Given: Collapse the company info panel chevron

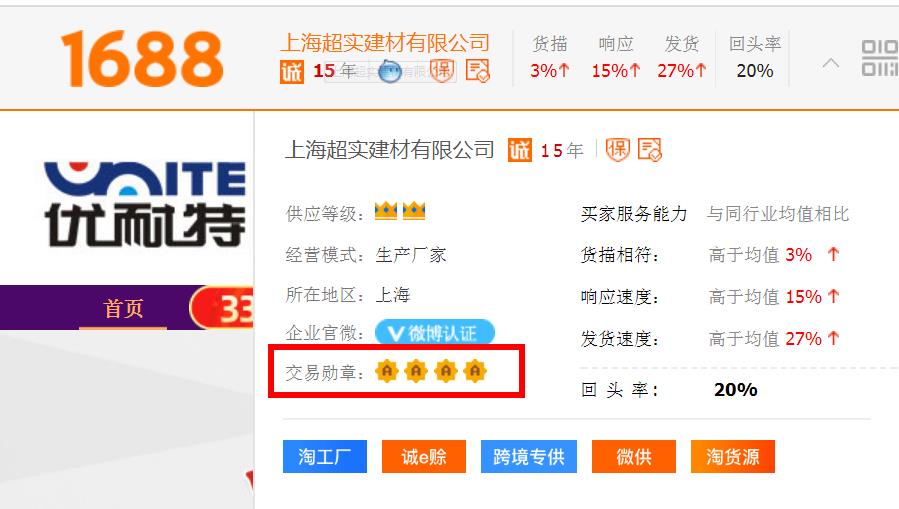Looking at the screenshot, I should pyautogui.click(x=831, y=63).
